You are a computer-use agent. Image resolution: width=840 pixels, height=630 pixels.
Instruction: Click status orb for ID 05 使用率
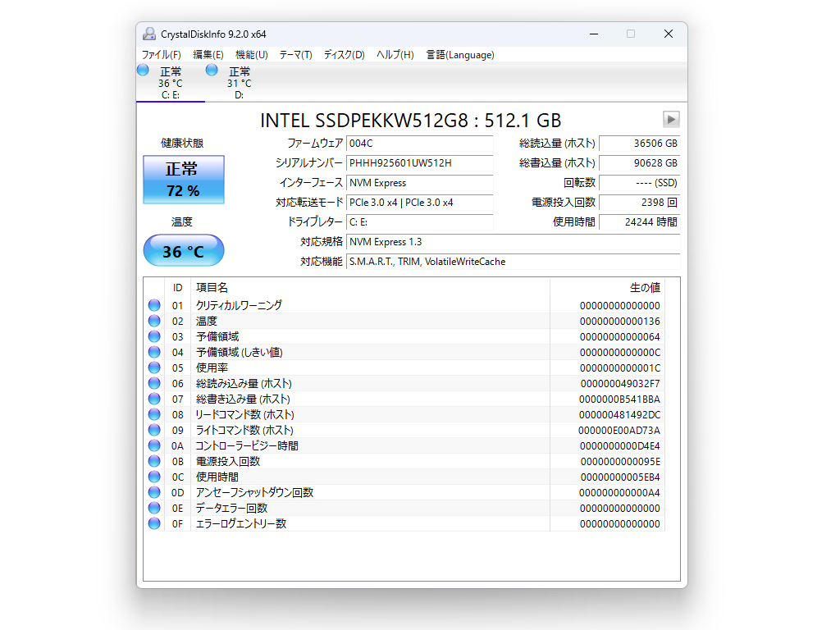pyautogui.click(x=154, y=367)
